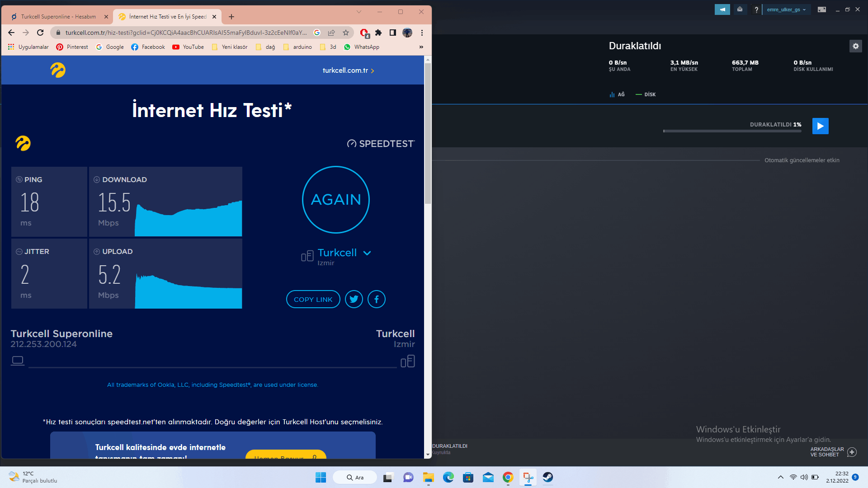Toggle Chrome side panel
868x488 pixels.
[393, 33]
